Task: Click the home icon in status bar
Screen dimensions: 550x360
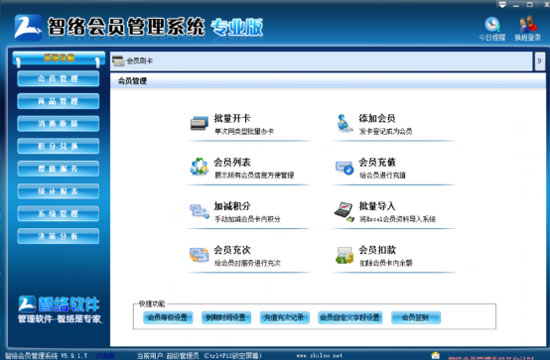Action: click(435, 355)
